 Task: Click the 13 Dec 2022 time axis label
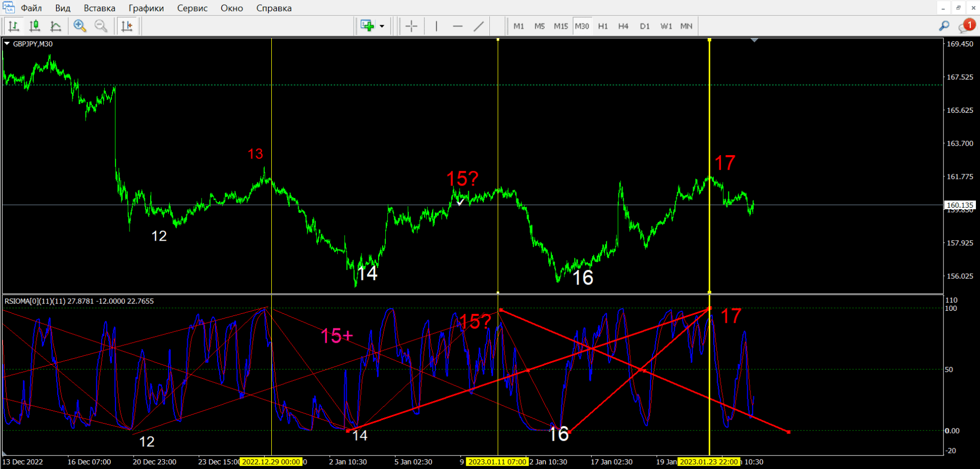(23, 462)
